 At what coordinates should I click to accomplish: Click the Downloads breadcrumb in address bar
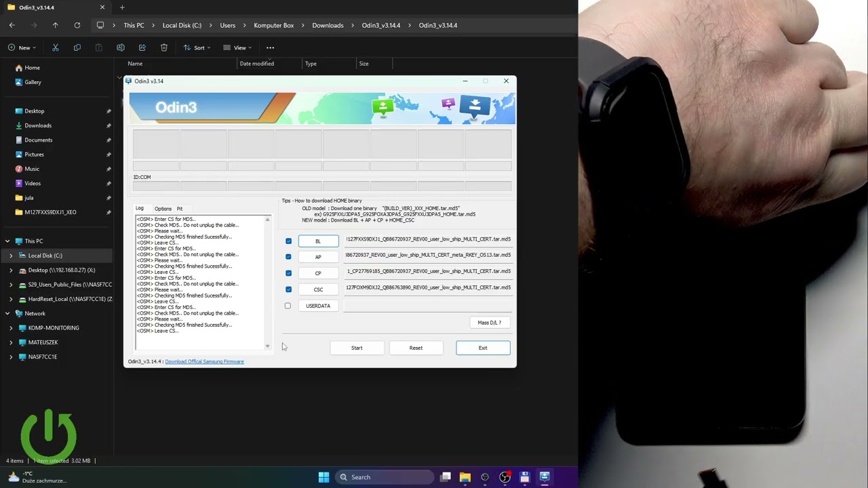[x=328, y=25]
